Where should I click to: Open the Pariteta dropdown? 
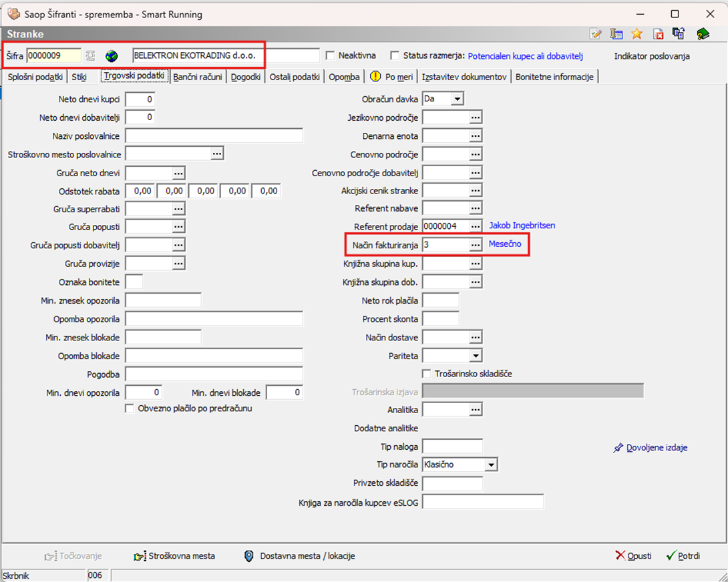tap(476, 356)
